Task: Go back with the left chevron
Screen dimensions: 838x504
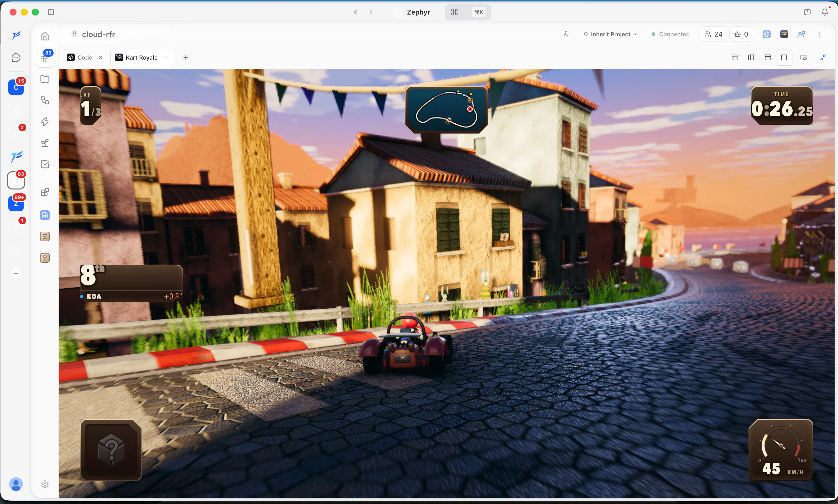Action: click(x=355, y=12)
